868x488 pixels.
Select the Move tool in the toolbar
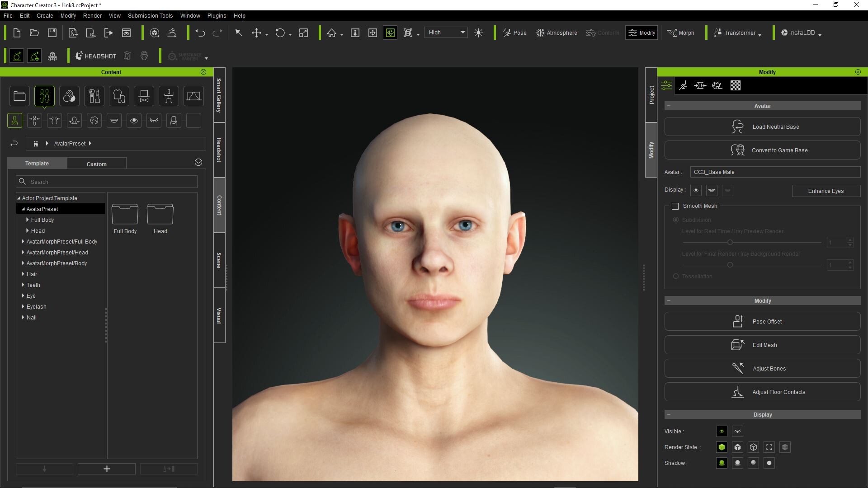point(256,33)
